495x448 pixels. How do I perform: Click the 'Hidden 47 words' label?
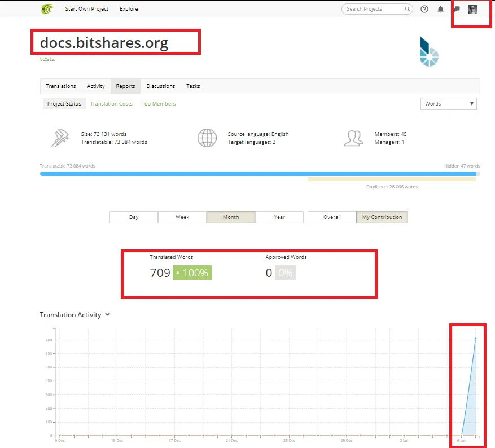point(462,166)
